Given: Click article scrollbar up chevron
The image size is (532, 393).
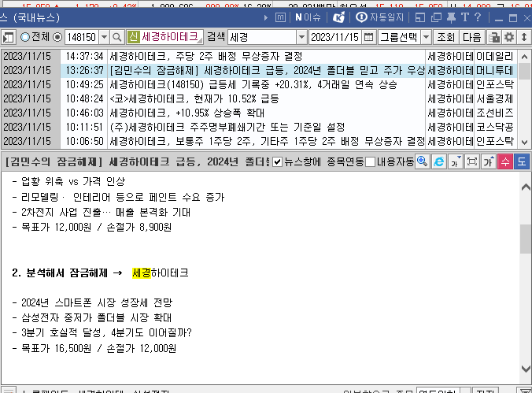Looking at the screenshot, I should coord(526,187).
